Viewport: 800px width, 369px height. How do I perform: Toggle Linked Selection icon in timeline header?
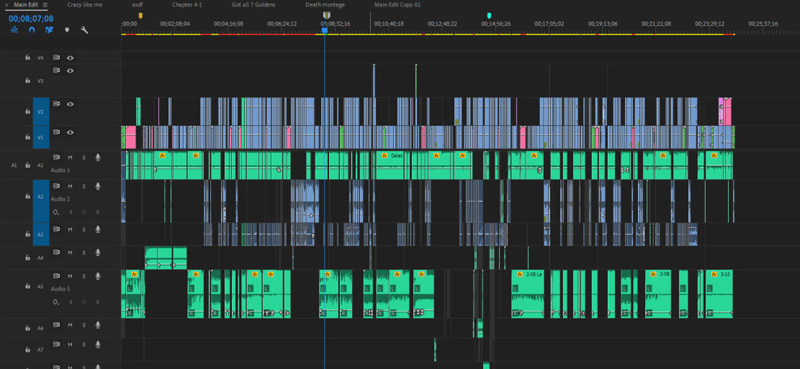coord(49,30)
